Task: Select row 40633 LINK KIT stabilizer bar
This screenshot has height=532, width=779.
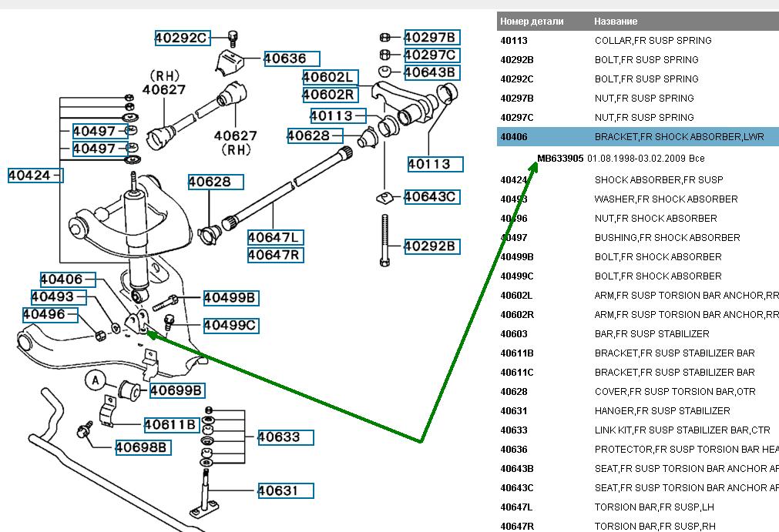Action: [638, 430]
